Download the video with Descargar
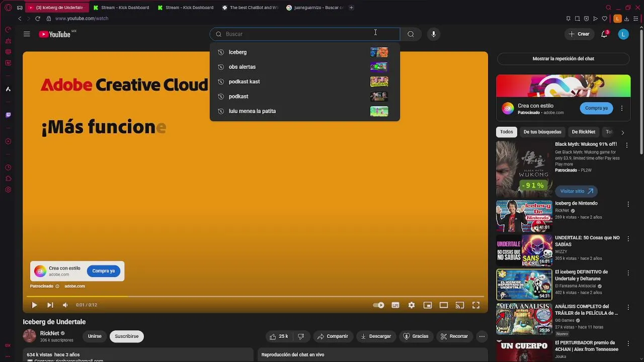Viewport: 644px width, 362px height. click(x=376, y=336)
